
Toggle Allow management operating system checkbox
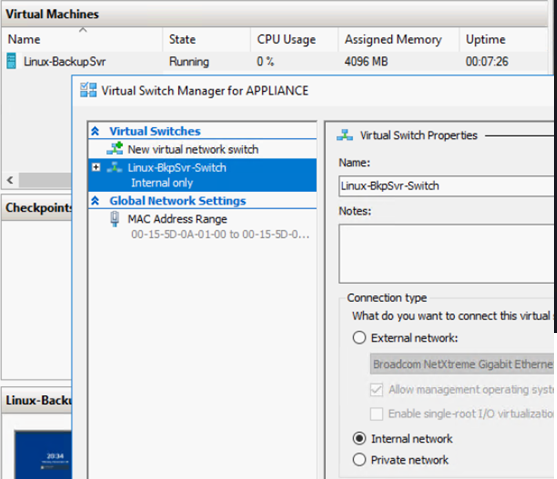[x=377, y=390]
